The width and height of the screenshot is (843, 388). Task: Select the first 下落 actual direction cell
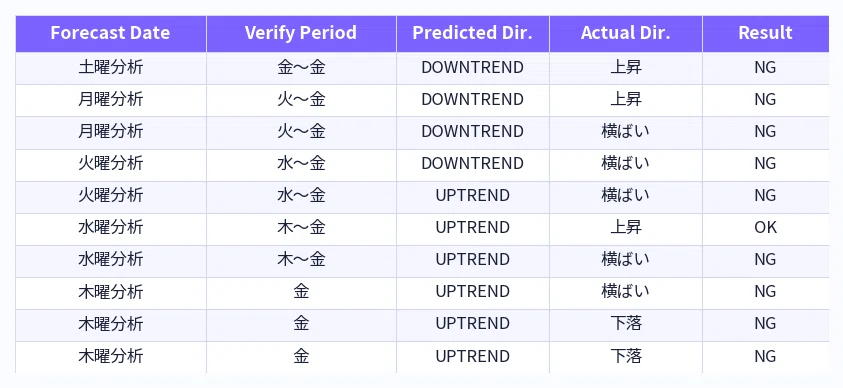(626, 324)
